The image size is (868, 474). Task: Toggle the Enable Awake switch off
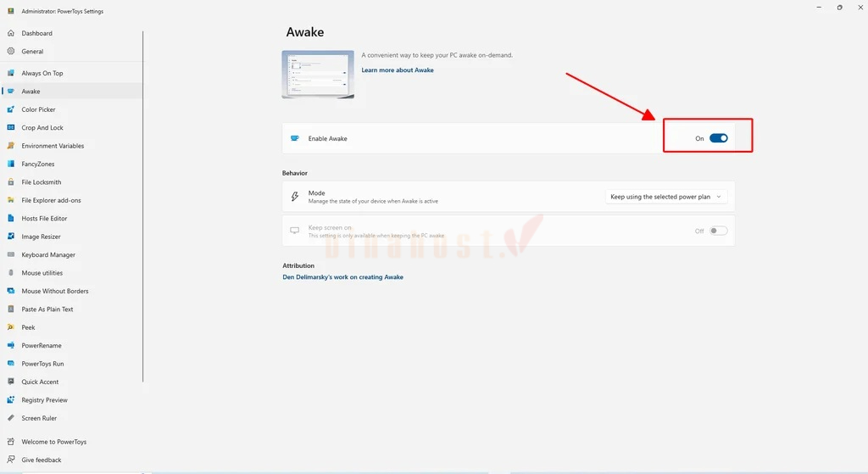719,138
